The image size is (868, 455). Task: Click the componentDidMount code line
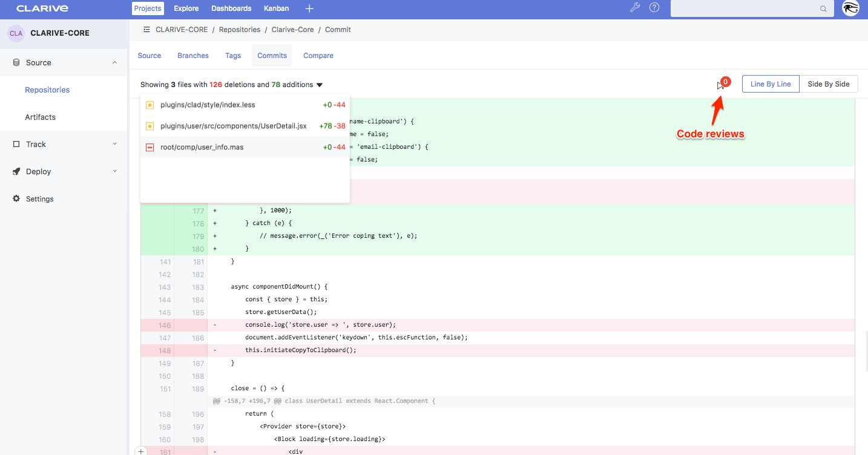(279, 286)
